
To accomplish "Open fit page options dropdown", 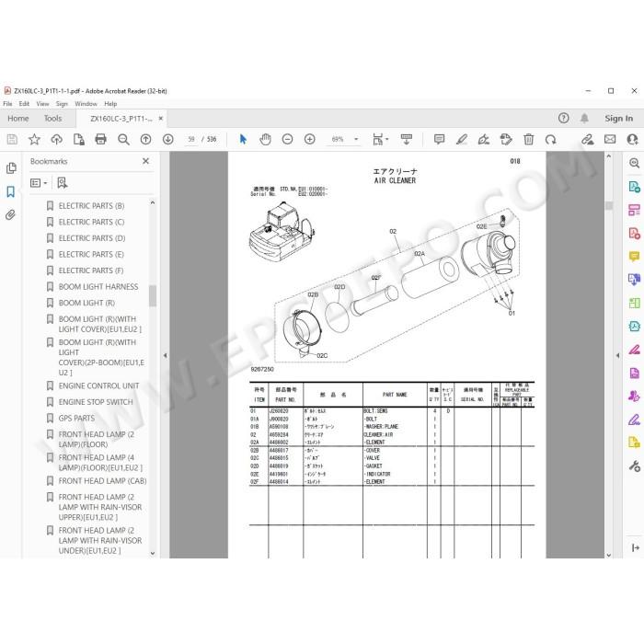I will [380, 140].
